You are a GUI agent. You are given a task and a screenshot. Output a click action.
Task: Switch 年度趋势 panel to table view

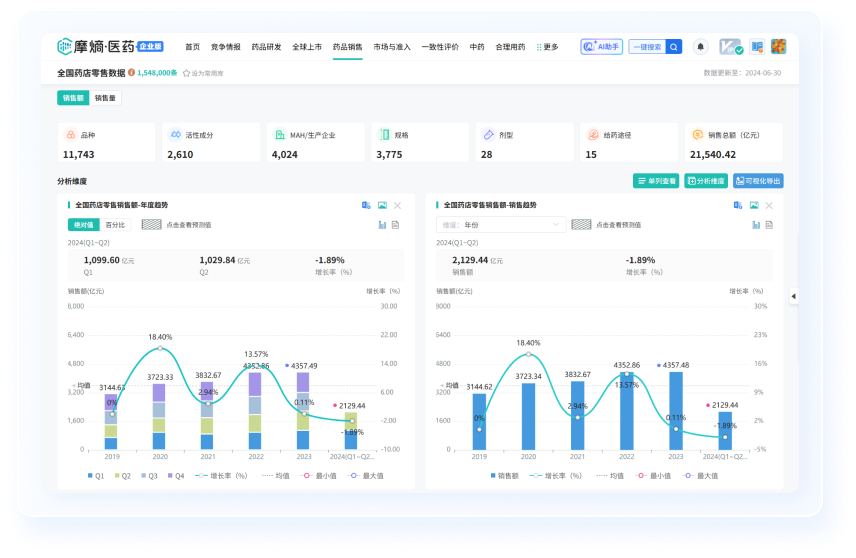click(x=396, y=225)
